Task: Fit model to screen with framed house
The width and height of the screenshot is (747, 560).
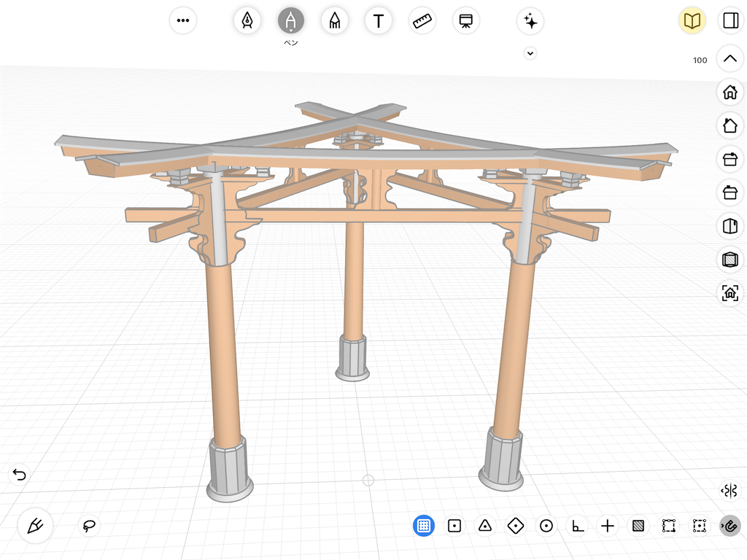Action: [729, 293]
